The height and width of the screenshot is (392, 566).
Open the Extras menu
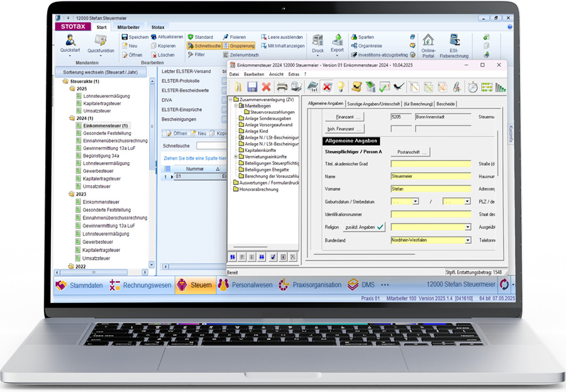point(294,74)
